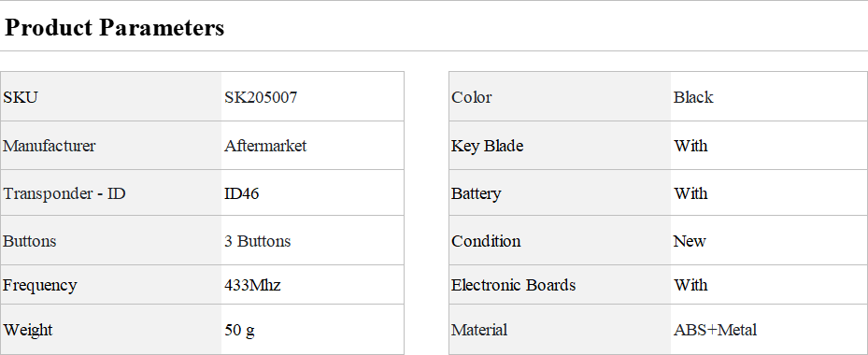Select the ABS+Metal material value
Image resolution: width=868 pixels, height=355 pixels.
[715, 330]
